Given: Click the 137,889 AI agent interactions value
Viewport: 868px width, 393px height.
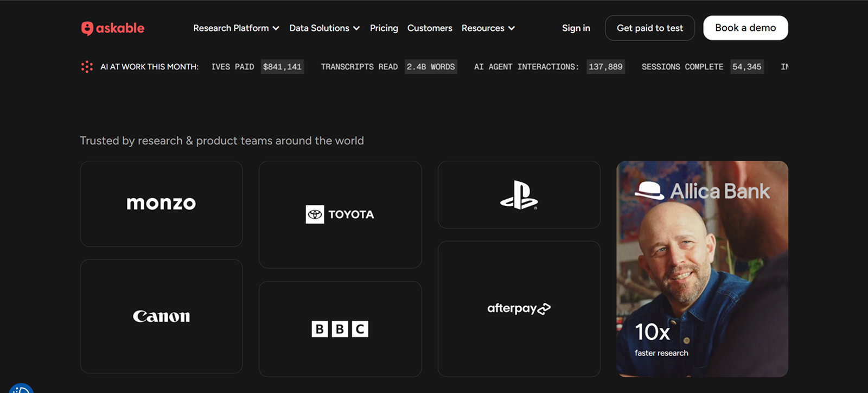Looking at the screenshot, I should (x=605, y=67).
